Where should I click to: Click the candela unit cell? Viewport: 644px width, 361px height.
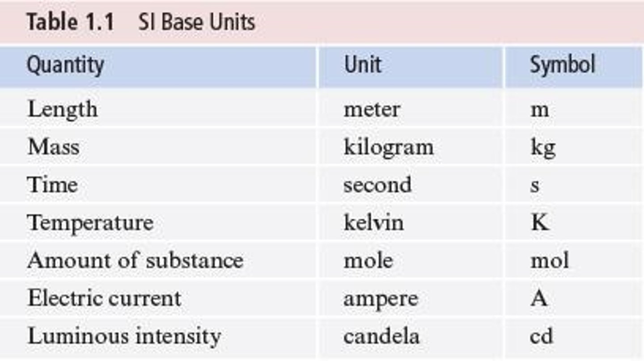click(381, 336)
